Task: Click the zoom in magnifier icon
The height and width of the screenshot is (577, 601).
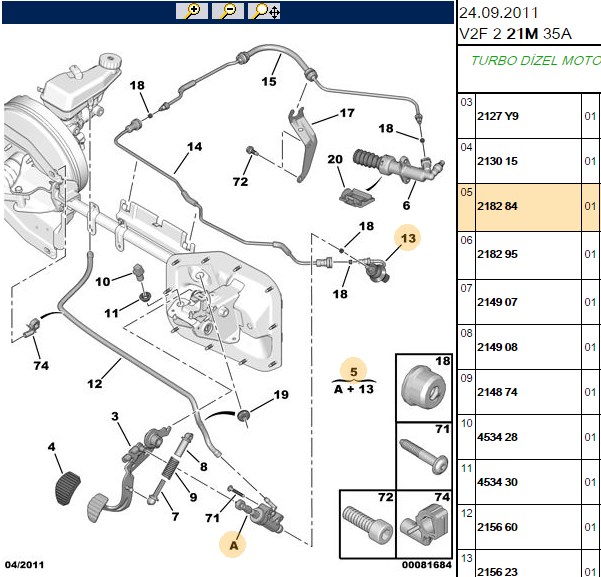Action: (192, 11)
